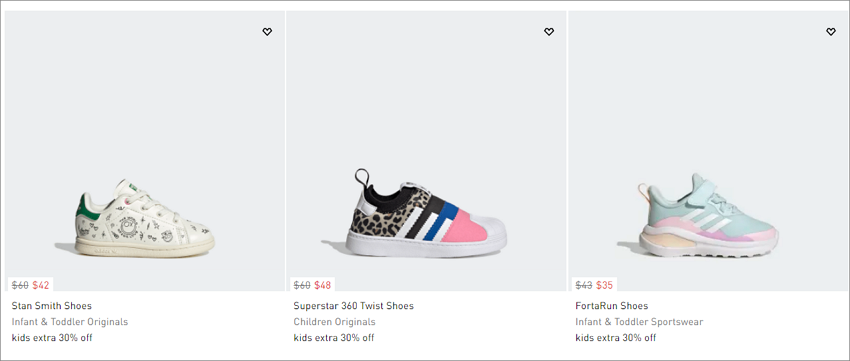Click the crossed-out $43 original price
The width and height of the screenshot is (850, 361).
pyautogui.click(x=584, y=285)
